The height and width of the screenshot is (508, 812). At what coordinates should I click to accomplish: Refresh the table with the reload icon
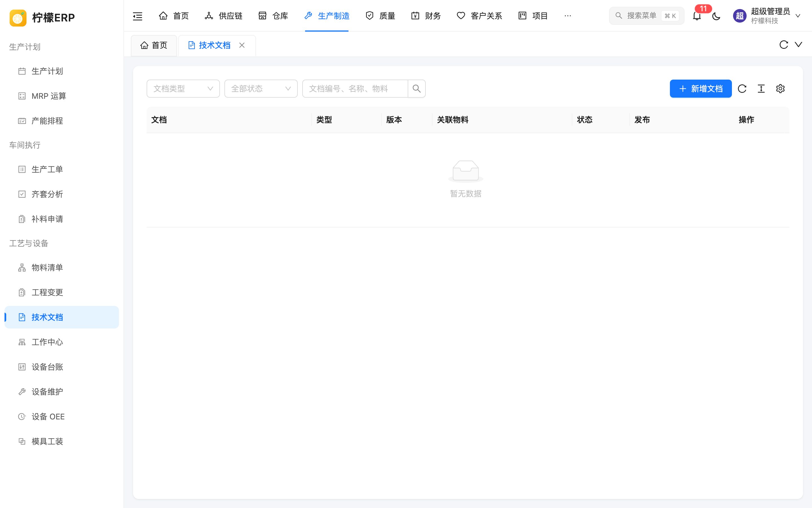pyautogui.click(x=742, y=89)
